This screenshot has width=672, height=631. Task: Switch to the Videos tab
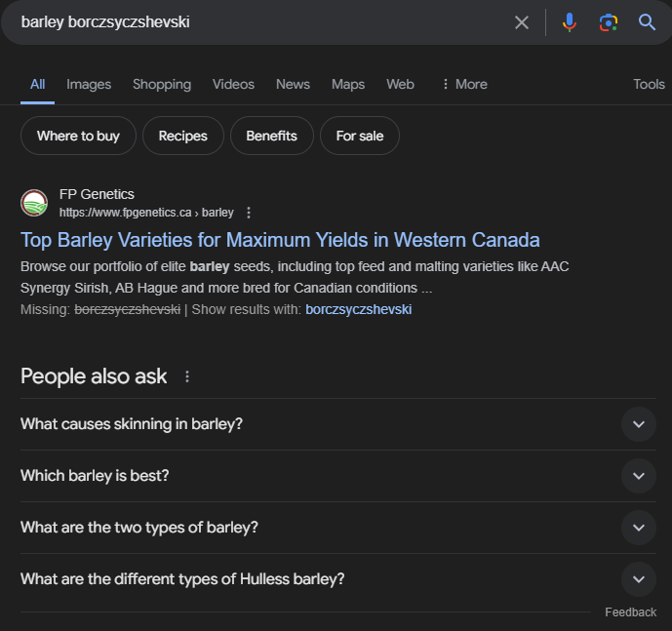233,84
